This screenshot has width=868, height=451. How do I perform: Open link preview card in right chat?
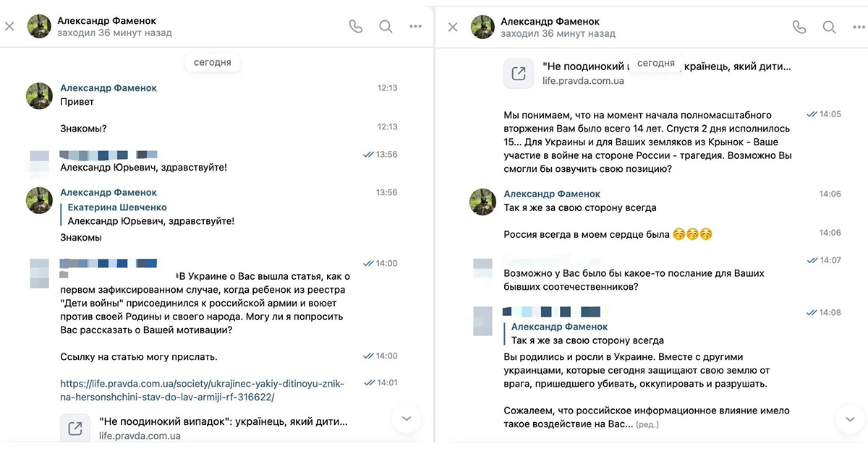pos(647,73)
